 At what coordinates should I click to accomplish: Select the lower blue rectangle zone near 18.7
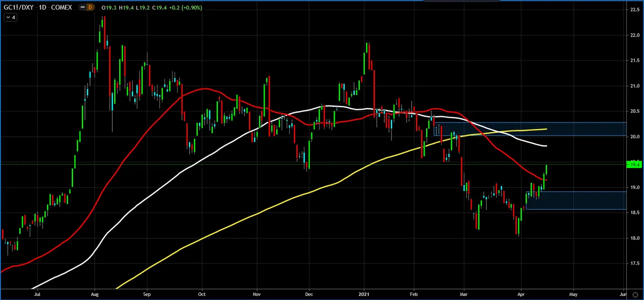[576, 200]
